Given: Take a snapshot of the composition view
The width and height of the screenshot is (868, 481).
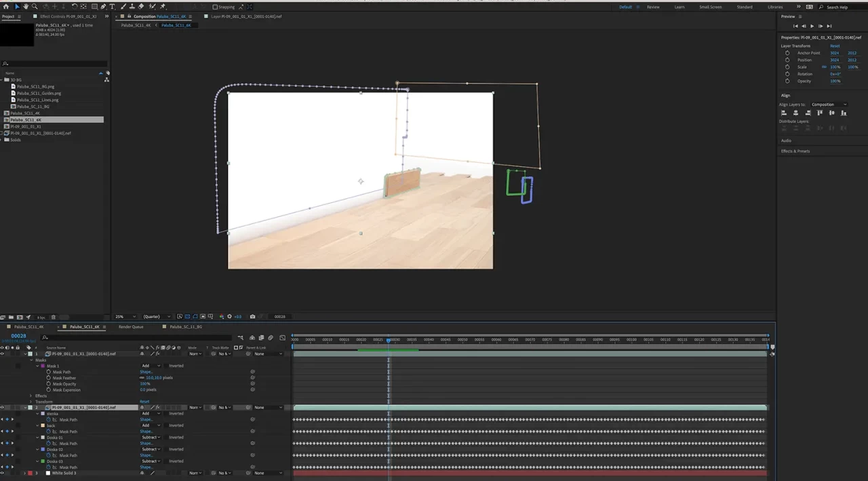Looking at the screenshot, I should pos(252,316).
